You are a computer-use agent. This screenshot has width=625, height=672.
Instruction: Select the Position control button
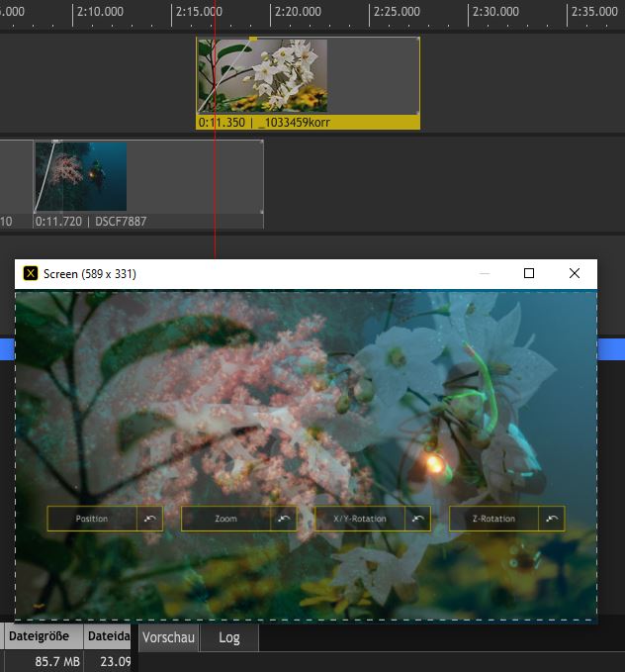92,519
